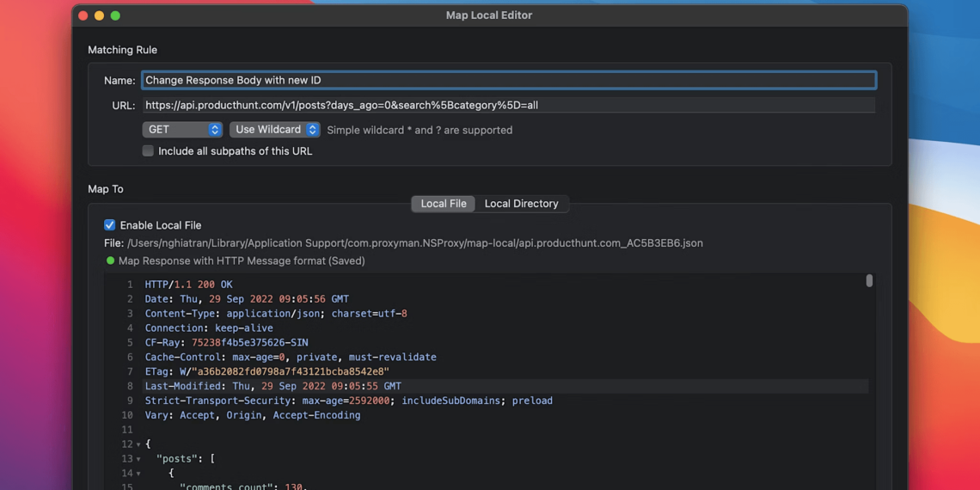Click the mapped local file path
980x490 pixels.
(414, 243)
